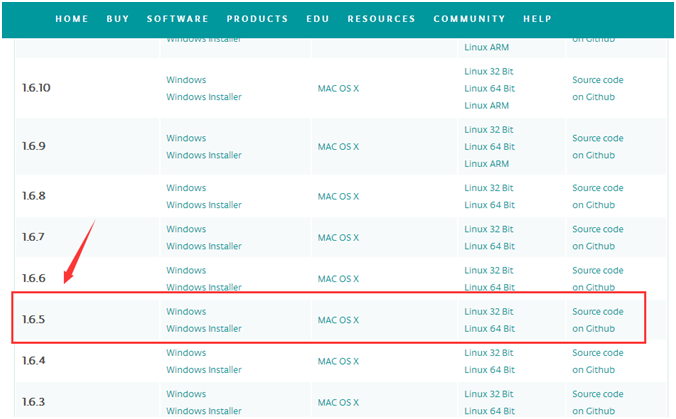This screenshot has width=676, height=419.
Task: Download MAC OS X for version 1.6.10
Action: (338, 88)
